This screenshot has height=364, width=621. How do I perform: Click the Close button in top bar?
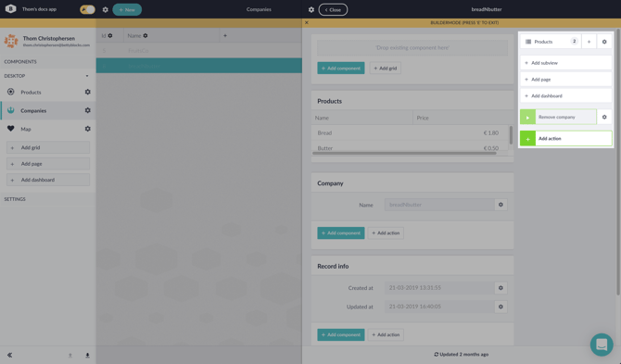[333, 9]
